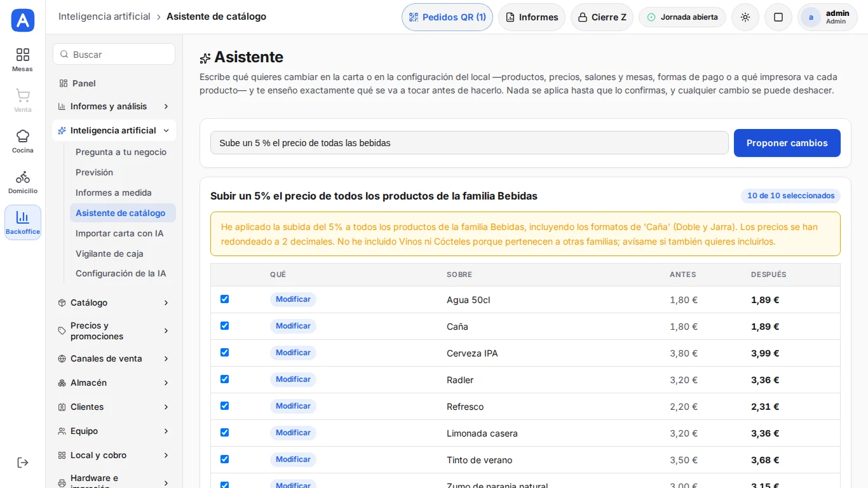Uncheck the Caña row checkbox
868x488 pixels.
click(224, 326)
